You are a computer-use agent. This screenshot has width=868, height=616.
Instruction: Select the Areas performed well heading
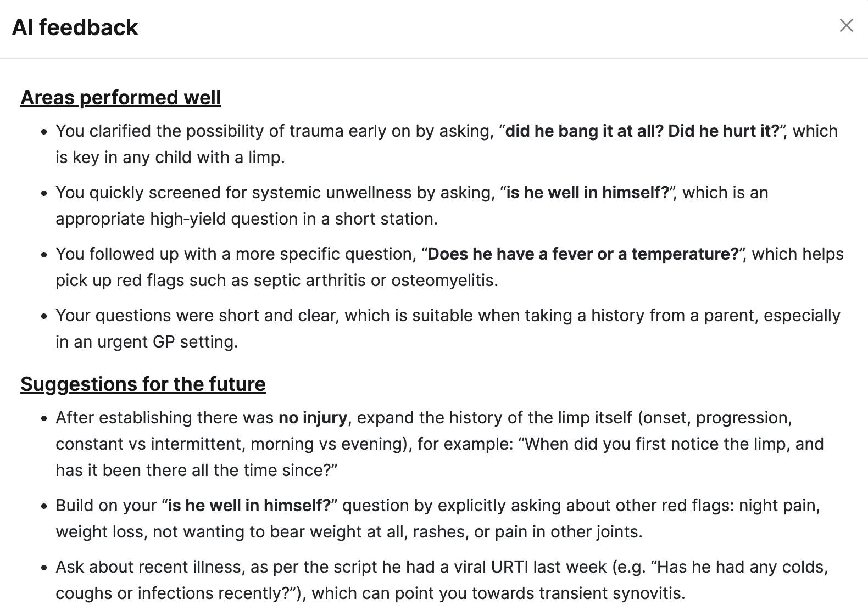click(x=120, y=98)
